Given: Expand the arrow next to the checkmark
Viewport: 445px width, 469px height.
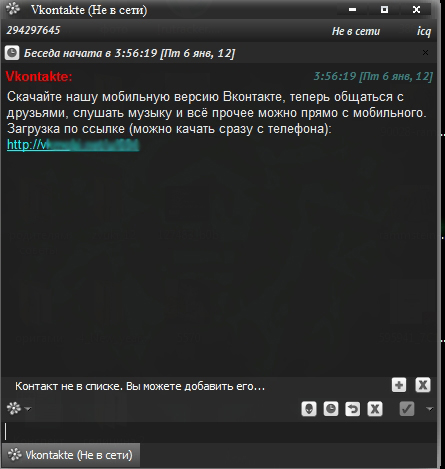Looking at the screenshot, I should tap(430, 409).
